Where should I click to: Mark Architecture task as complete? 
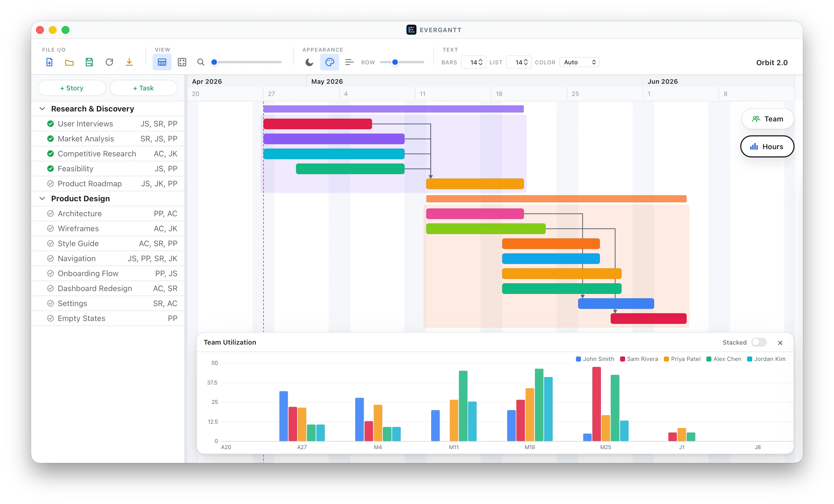coord(50,213)
